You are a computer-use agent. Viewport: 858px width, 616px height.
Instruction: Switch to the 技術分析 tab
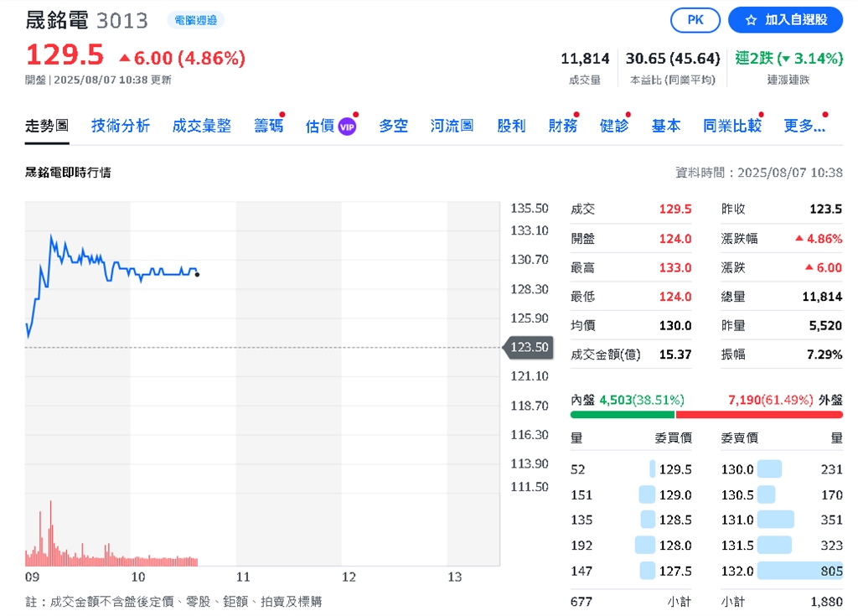tap(120, 124)
